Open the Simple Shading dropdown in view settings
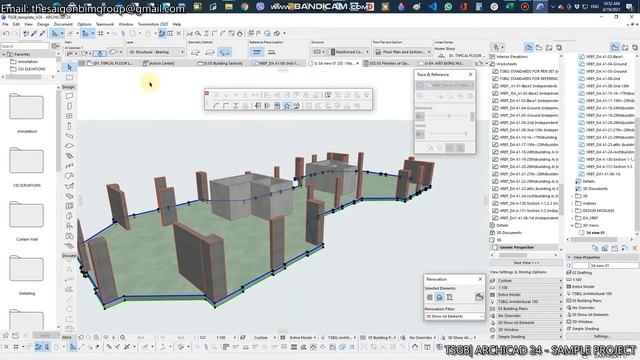 [x=529, y=337]
